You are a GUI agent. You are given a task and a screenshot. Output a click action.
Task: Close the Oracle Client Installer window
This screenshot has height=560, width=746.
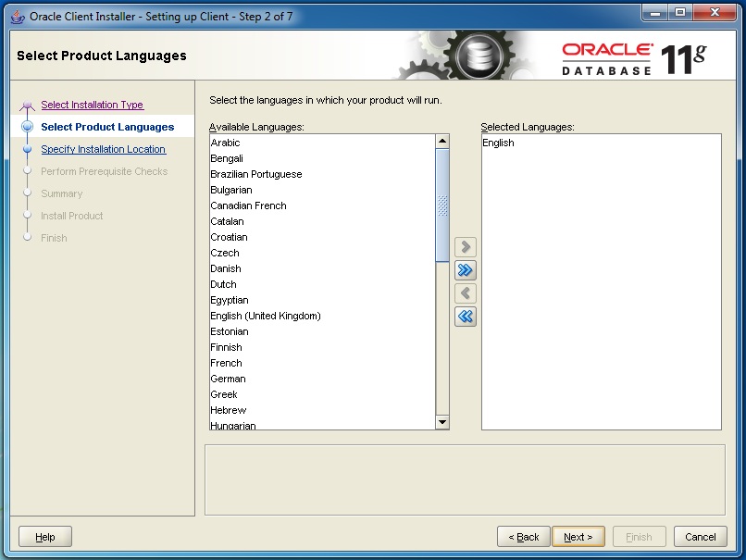click(x=715, y=12)
